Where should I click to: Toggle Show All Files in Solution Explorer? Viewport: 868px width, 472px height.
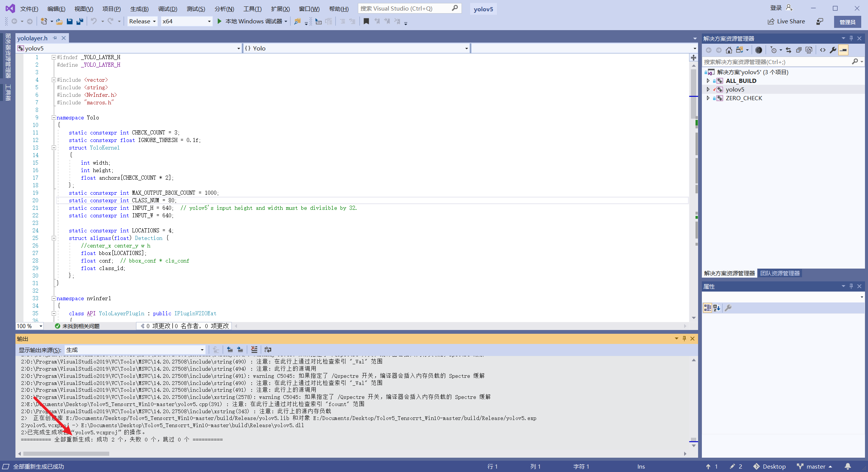(x=809, y=50)
